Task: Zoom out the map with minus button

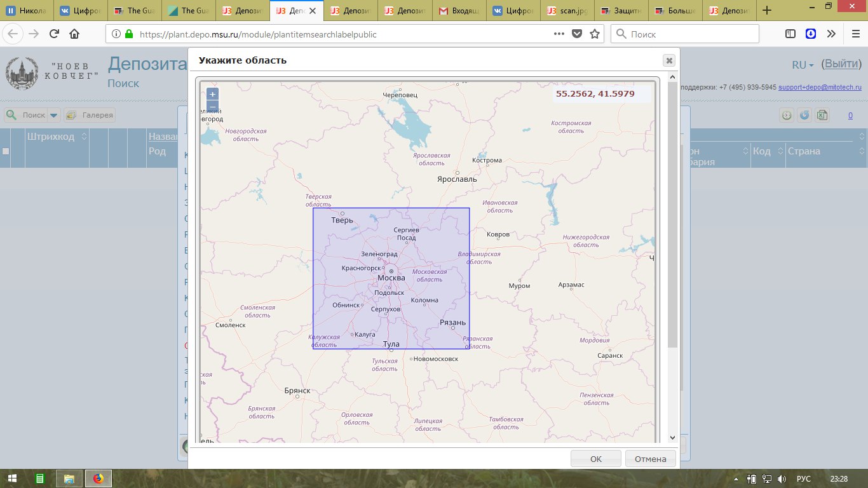Action: click(212, 106)
